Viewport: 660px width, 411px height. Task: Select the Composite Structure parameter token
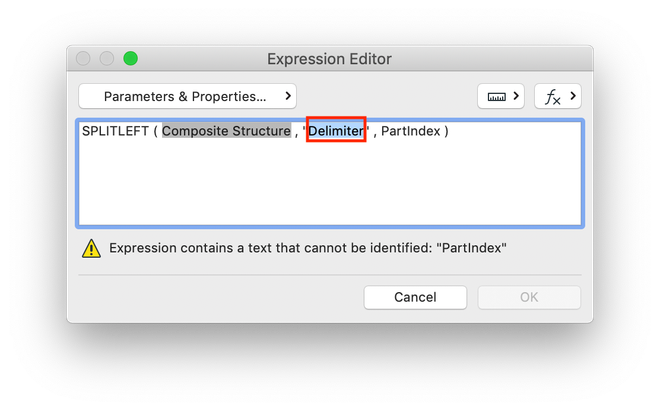point(226,131)
